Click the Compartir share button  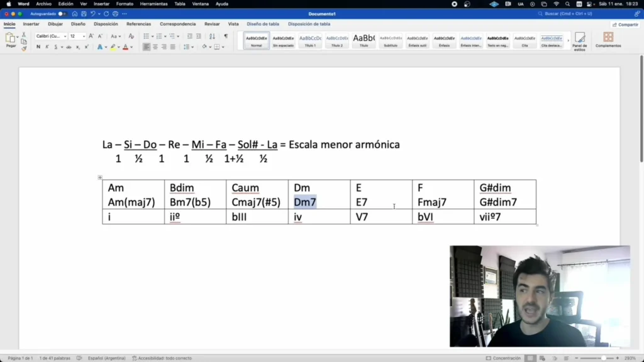tap(626, 25)
